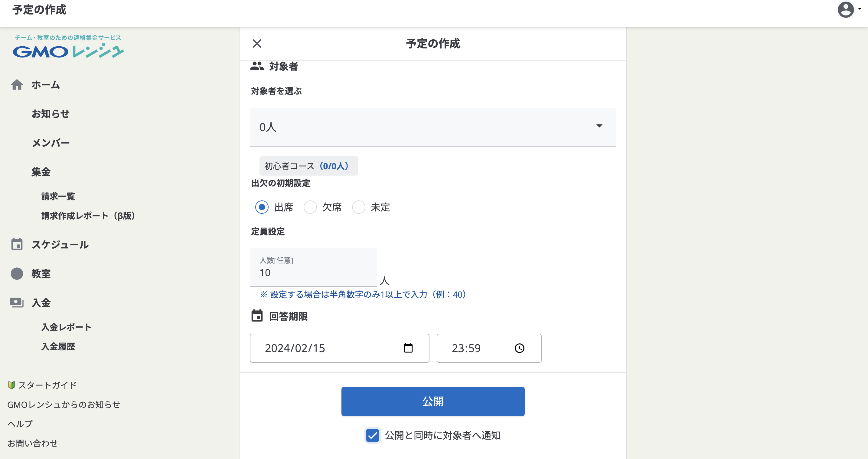Click the schedule calendar icon in sidebar
868x459 pixels.
(x=17, y=244)
